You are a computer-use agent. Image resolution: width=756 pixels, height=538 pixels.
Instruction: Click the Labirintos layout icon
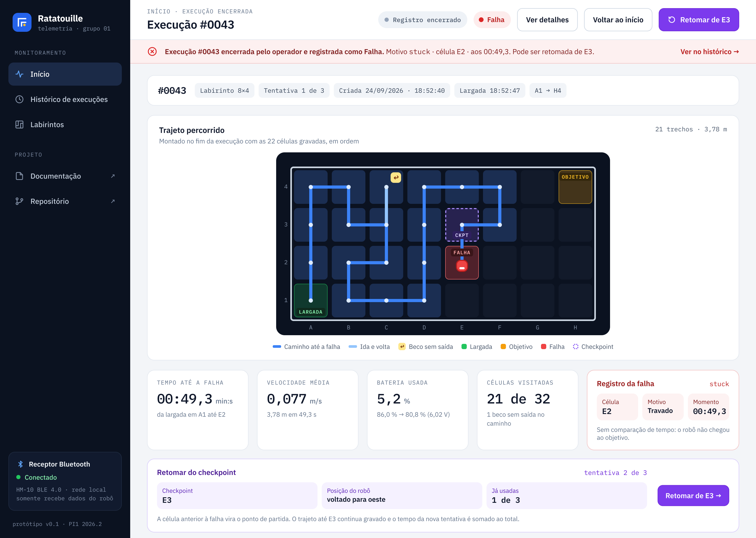[x=19, y=125]
